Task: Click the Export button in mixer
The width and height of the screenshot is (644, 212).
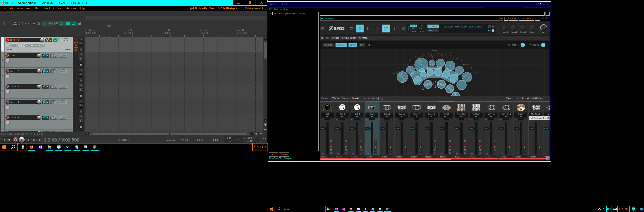Action: (525, 98)
